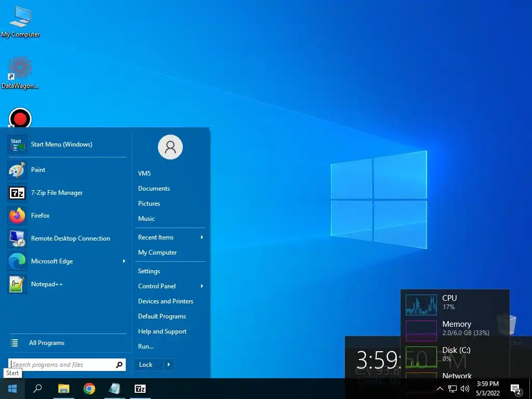Click the Disk (C:) usage graph
532x399 pixels.
coord(421,357)
